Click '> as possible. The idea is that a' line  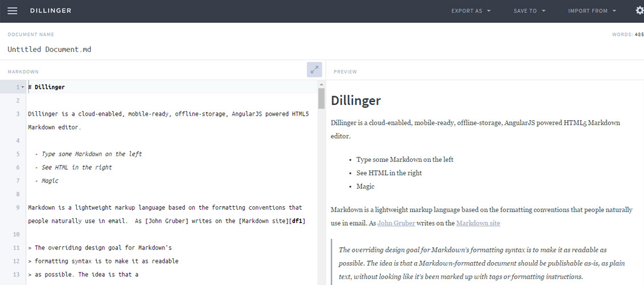[83, 275]
